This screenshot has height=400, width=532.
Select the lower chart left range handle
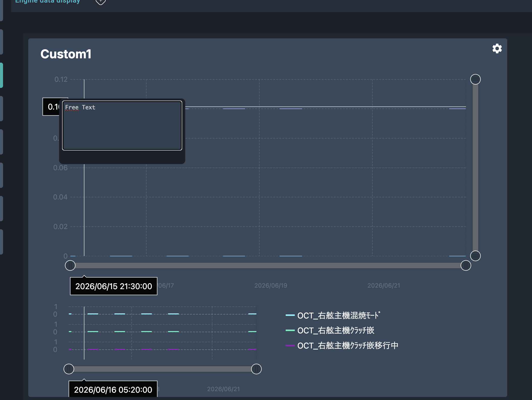pyautogui.click(x=69, y=369)
